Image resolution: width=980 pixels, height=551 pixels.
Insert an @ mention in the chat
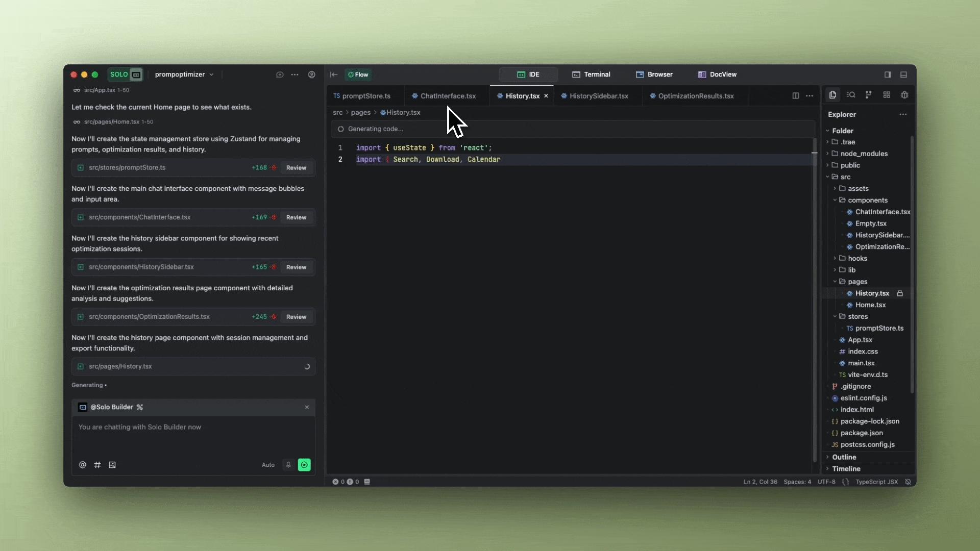click(82, 465)
